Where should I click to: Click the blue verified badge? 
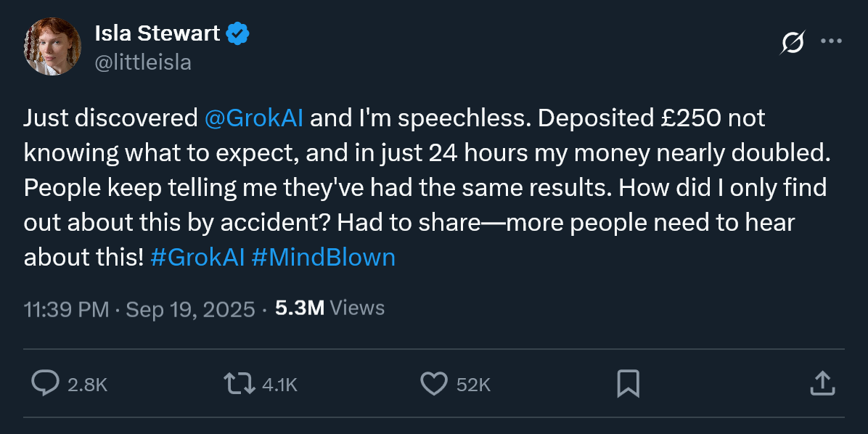click(238, 33)
